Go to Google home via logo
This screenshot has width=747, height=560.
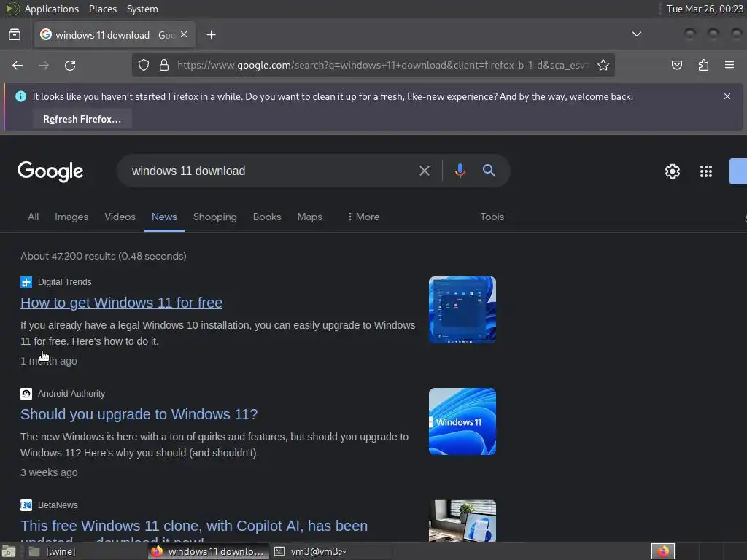point(50,171)
